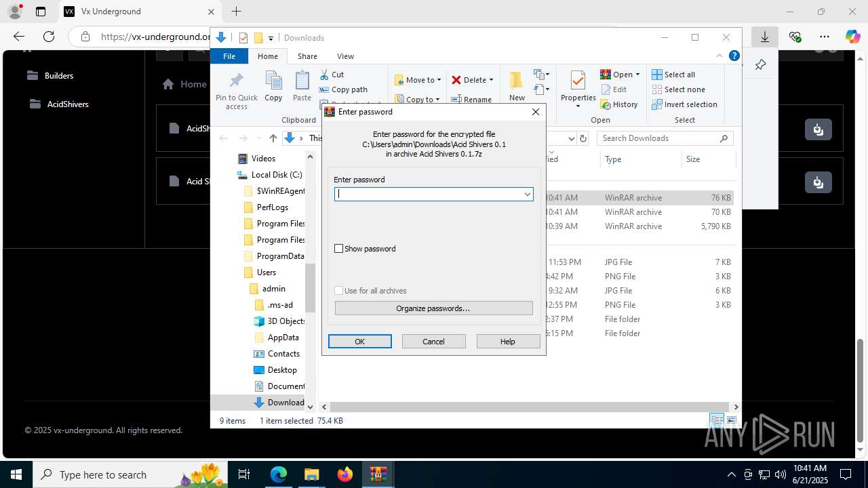
Task: Download the first AcidShivers file on vx-underground
Action: pos(818,129)
